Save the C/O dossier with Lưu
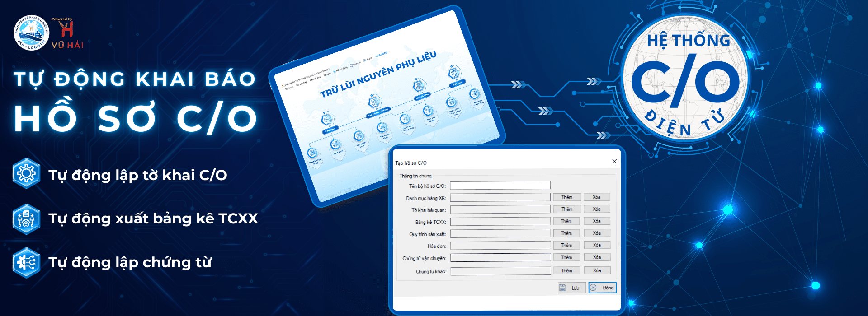This screenshot has height=316, width=868. point(572,288)
